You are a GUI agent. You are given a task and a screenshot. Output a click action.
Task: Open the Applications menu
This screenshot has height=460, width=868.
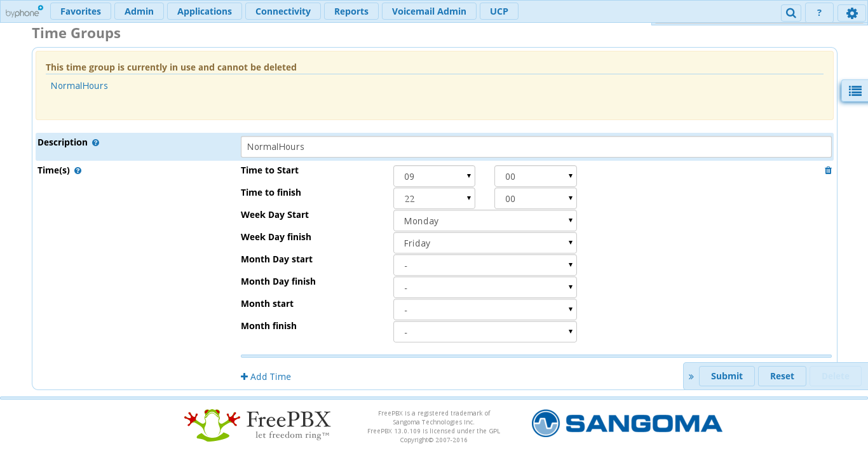(204, 11)
